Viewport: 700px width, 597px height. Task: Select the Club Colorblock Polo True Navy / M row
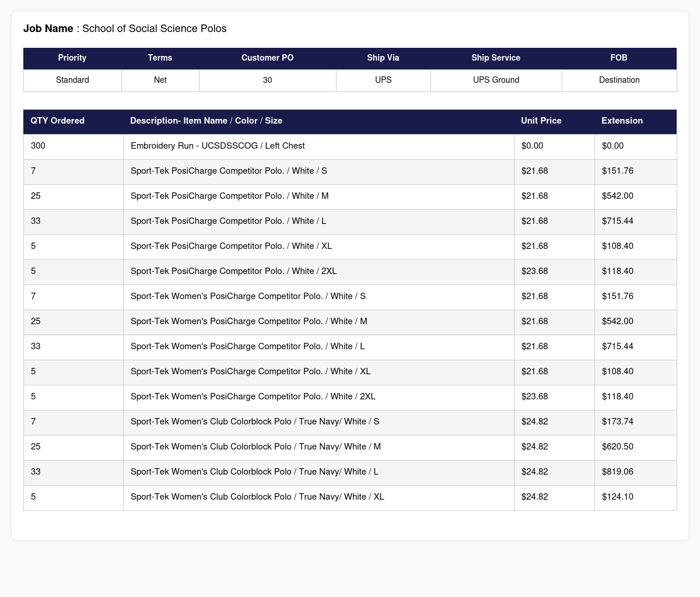[350, 447]
